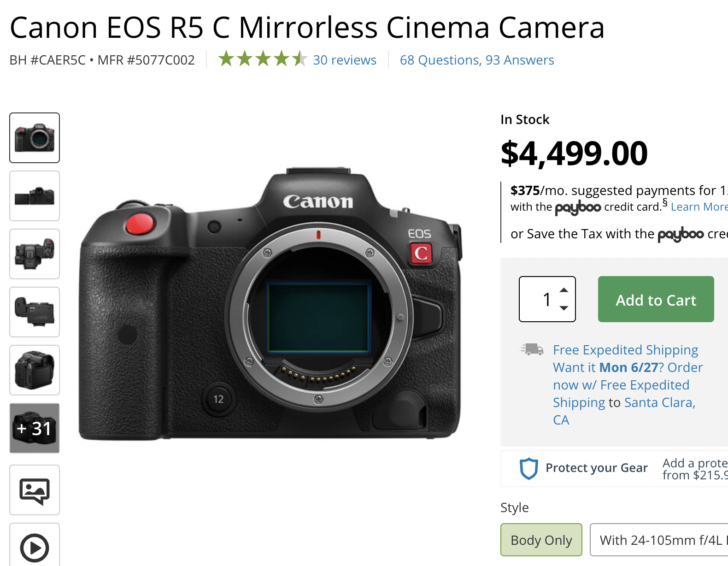Open 68 Questions, 93 Answers link

point(476,60)
